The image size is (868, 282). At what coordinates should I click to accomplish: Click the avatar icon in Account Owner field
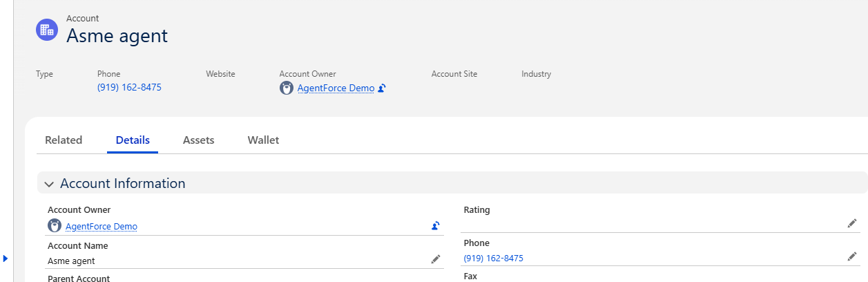click(55, 226)
